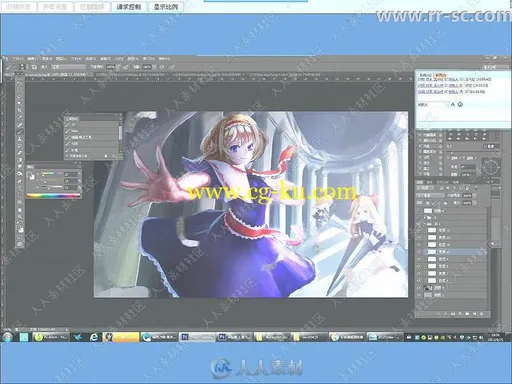The height and width of the screenshot is (384, 512).
Task: Toggle 平滑 checkbox in Brush panel
Action: (x=421, y=174)
